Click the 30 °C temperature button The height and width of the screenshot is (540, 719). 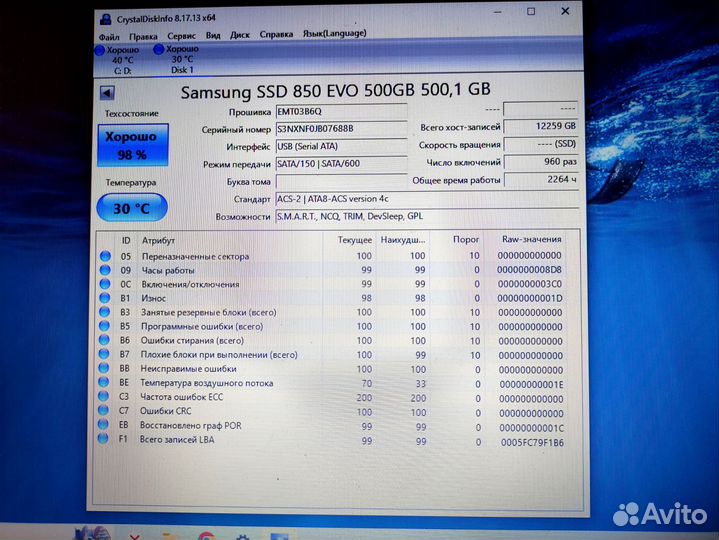point(132,208)
